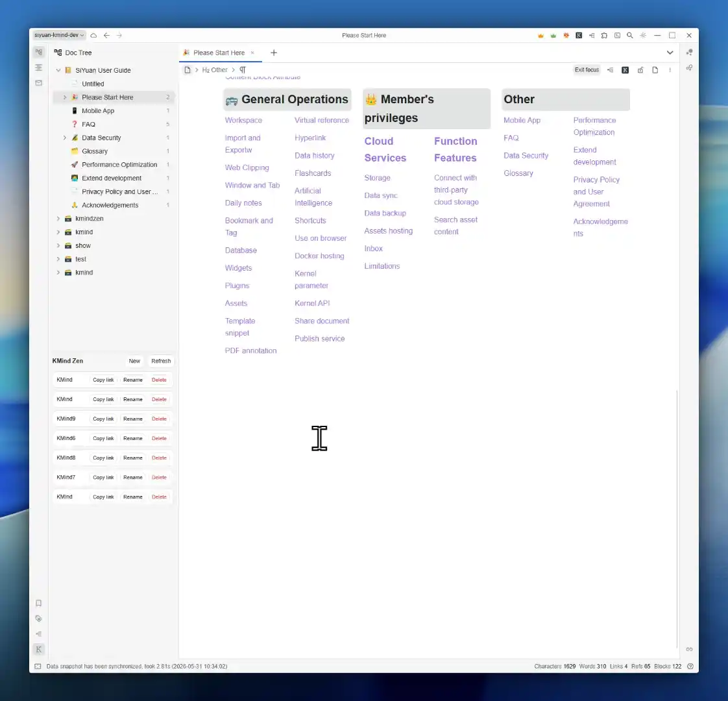
Task: Copy link for KMind9
Action: click(103, 419)
